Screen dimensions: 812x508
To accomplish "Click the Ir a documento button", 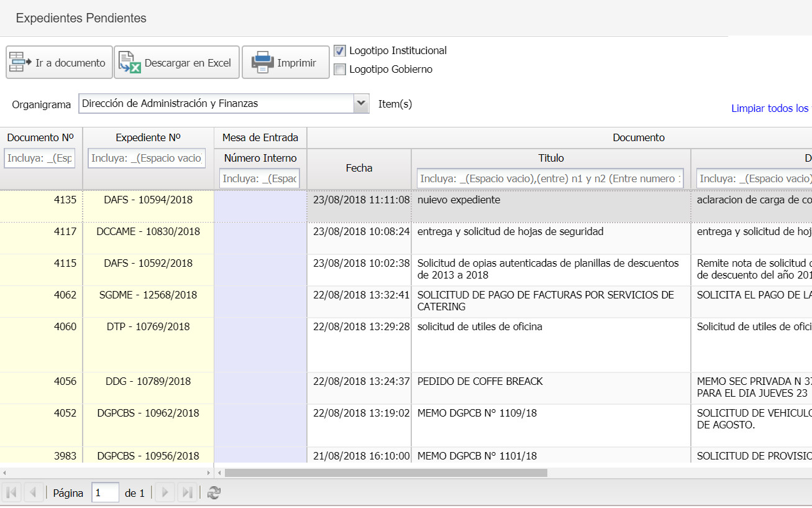I will point(59,62).
